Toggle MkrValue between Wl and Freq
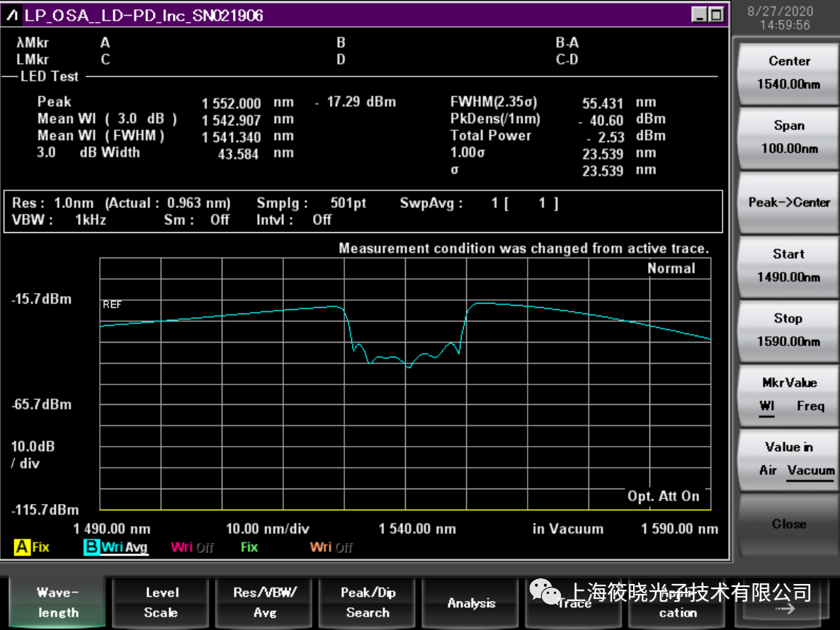This screenshot has height=630, width=840. (x=788, y=394)
